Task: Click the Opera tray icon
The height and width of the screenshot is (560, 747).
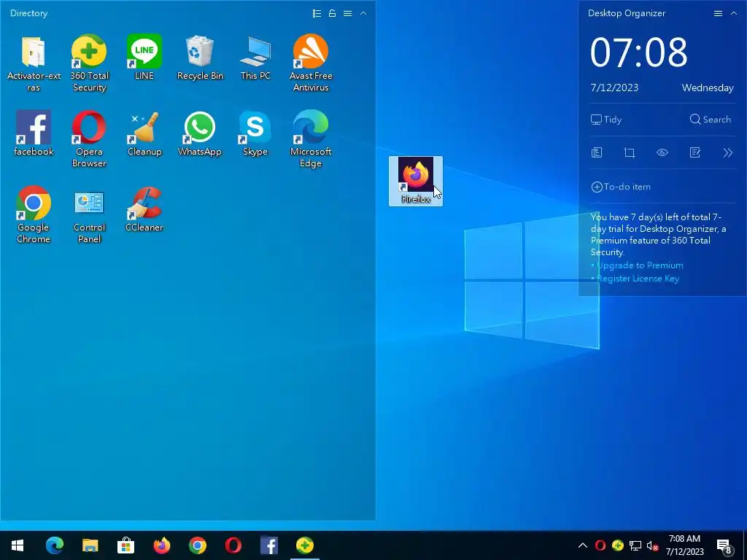Action: tap(600, 545)
